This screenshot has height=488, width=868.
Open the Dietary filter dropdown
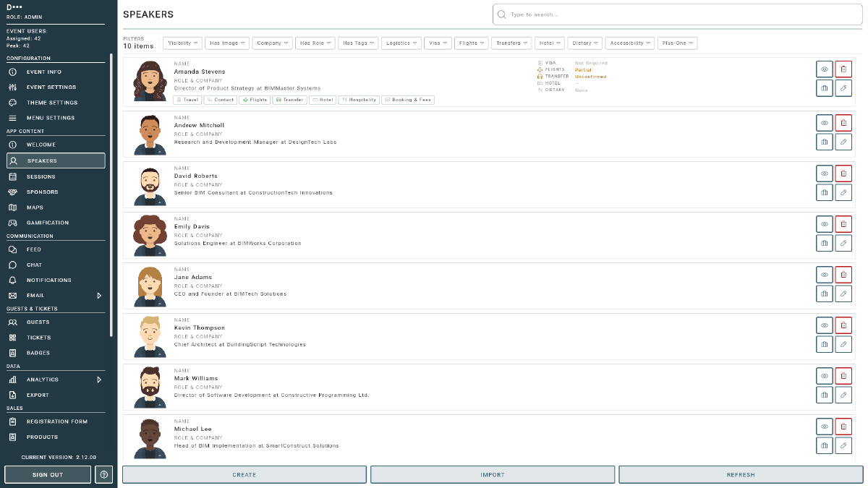point(585,43)
